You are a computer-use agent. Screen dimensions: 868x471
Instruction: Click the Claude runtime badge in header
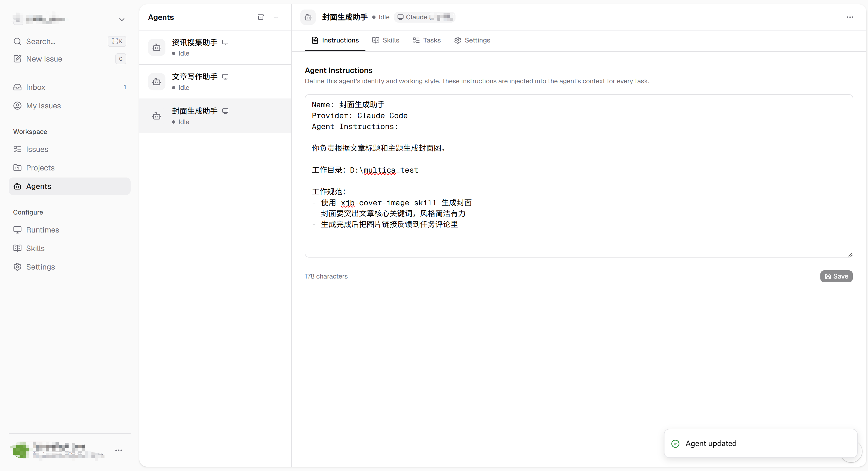(x=424, y=17)
